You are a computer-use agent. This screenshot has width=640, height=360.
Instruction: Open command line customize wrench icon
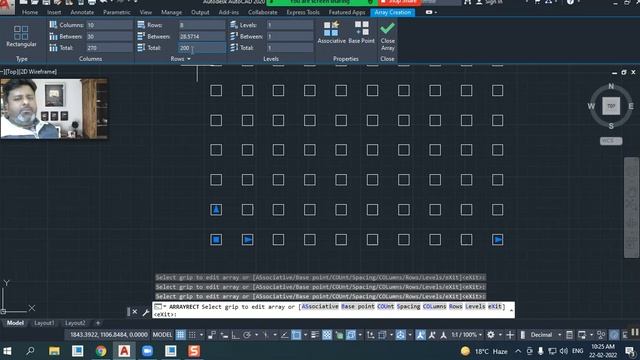[146, 312]
